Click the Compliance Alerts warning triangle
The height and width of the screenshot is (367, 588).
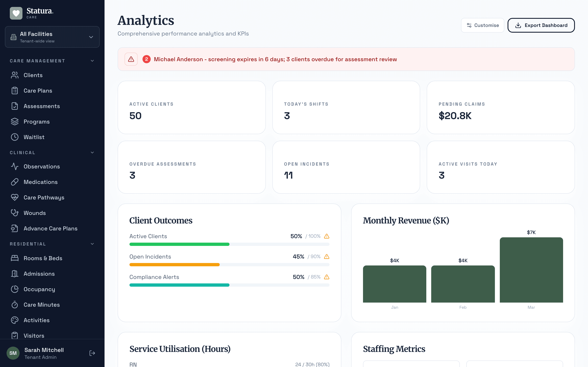[x=326, y=277]
